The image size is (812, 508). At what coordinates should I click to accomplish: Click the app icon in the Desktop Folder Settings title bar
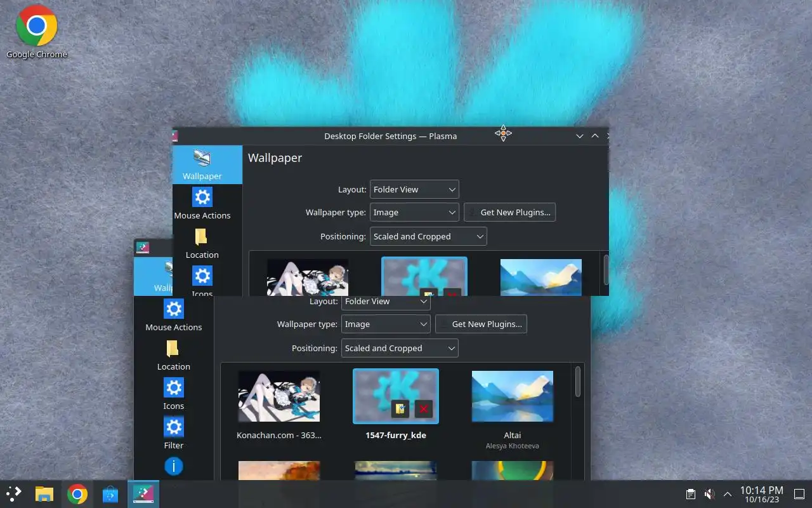click(175, 136)
